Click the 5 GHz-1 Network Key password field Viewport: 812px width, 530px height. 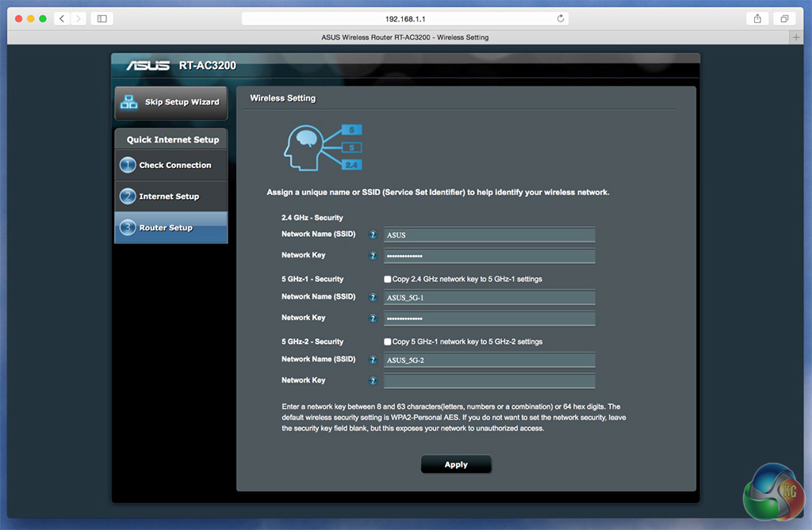point(489,318)
